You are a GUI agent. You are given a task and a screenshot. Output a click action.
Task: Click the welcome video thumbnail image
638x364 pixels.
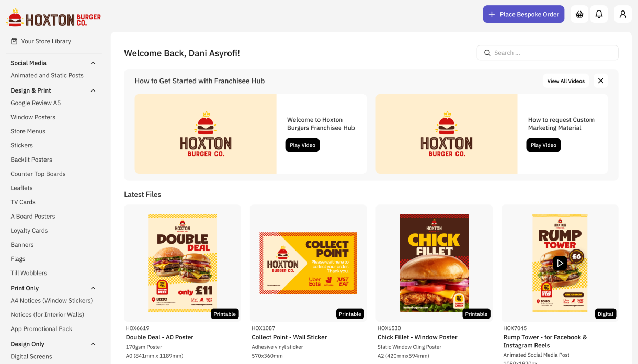click(206, 134)
